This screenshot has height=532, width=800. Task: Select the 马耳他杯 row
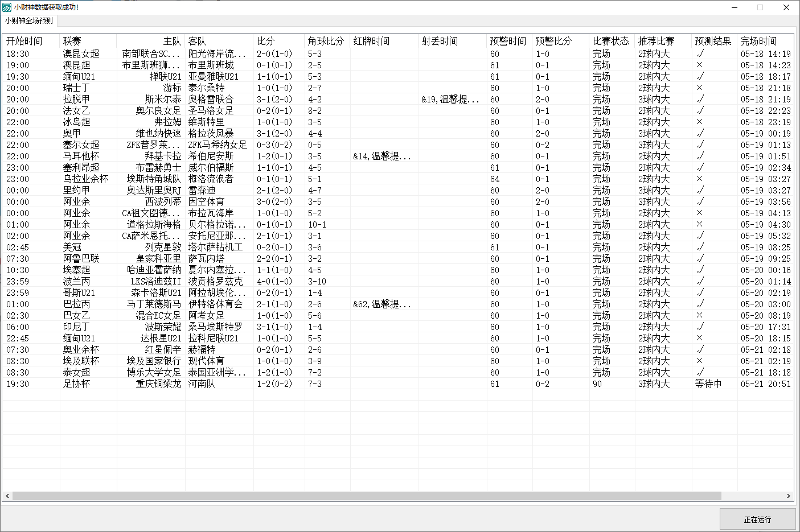(x=398, y=156)
